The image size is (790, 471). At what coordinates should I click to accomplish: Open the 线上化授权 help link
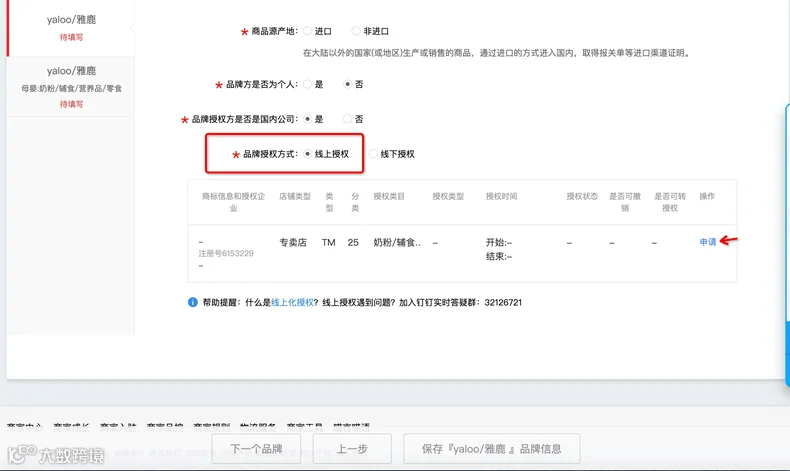point(292,302)
